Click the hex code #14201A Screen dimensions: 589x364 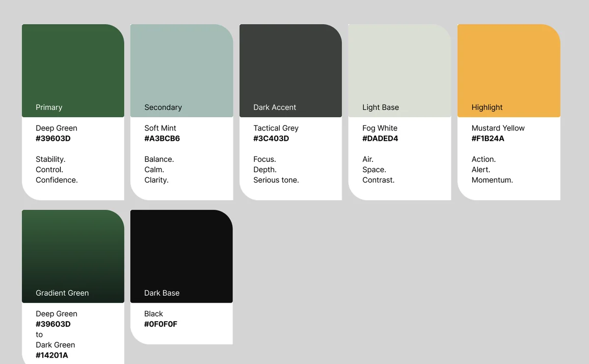pyautogui.click(x=52, y=355)
